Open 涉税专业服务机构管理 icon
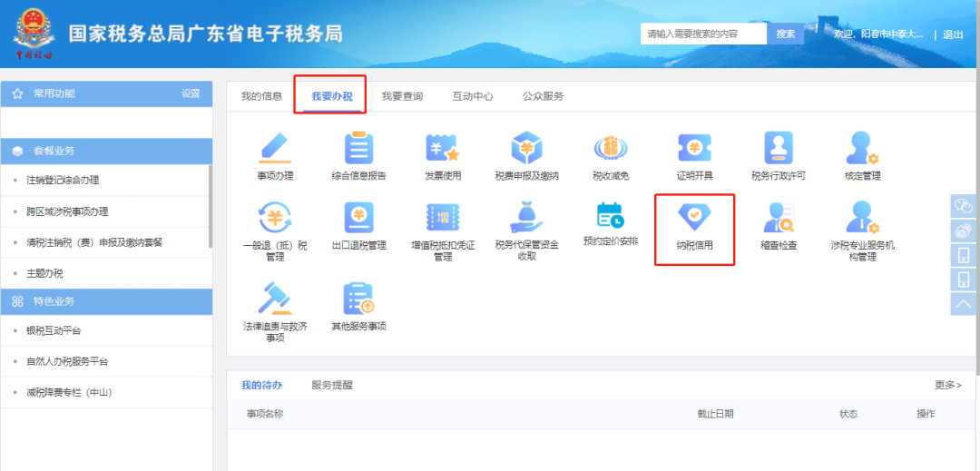The height and width of the screenshot is (471, 980). click(x=863, y=218)
